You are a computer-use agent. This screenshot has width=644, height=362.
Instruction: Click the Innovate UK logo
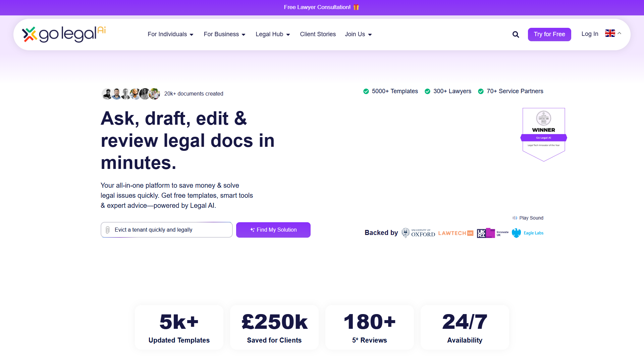coord(493,233)
